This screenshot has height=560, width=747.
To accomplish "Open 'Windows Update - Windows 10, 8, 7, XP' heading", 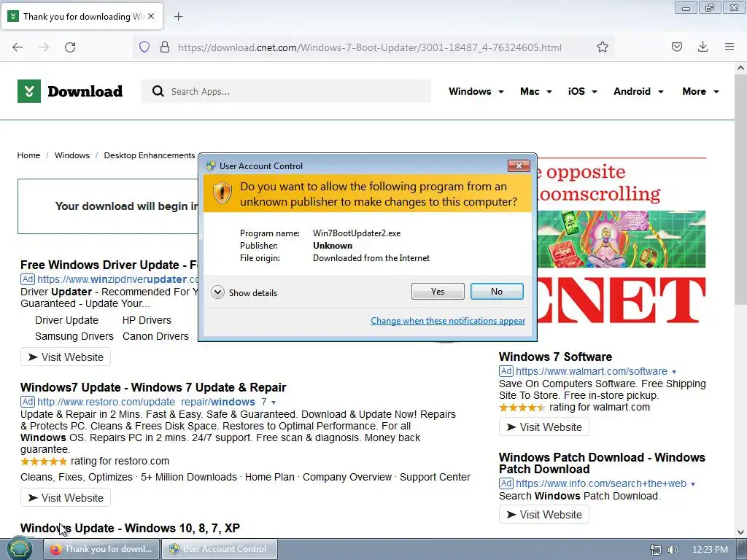I will 130,528.
